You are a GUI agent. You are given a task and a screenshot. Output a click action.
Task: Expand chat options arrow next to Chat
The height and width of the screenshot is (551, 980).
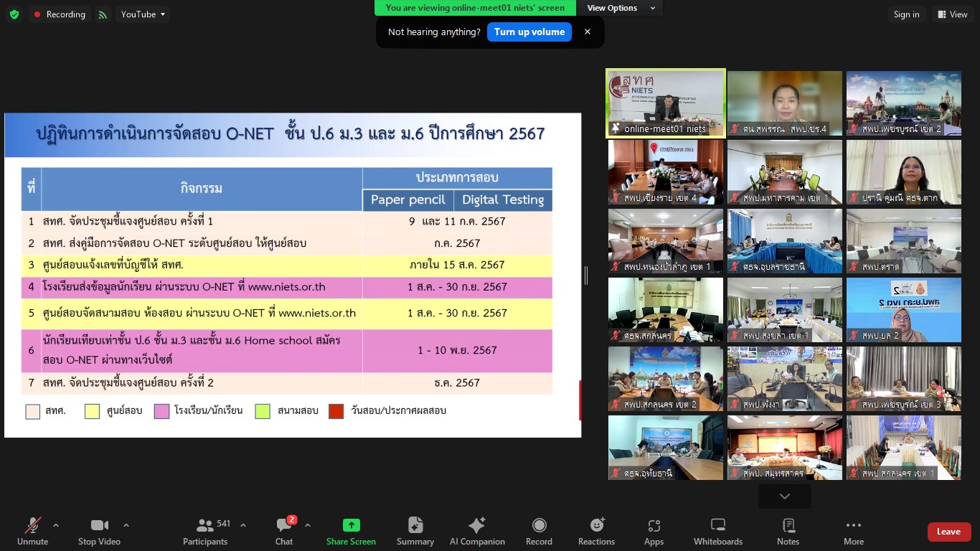(x=308, y=525)
